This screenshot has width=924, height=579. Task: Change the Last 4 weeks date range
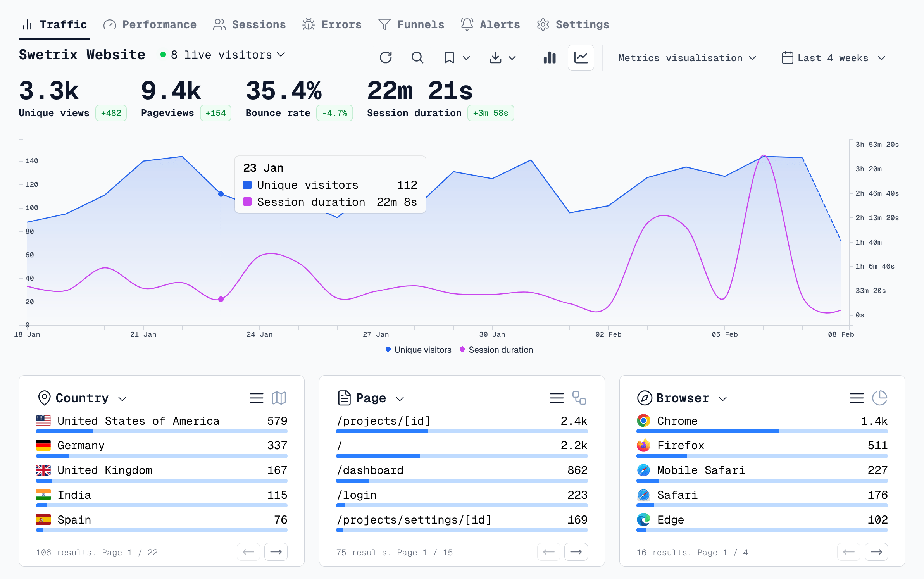[x=833, y=57]
